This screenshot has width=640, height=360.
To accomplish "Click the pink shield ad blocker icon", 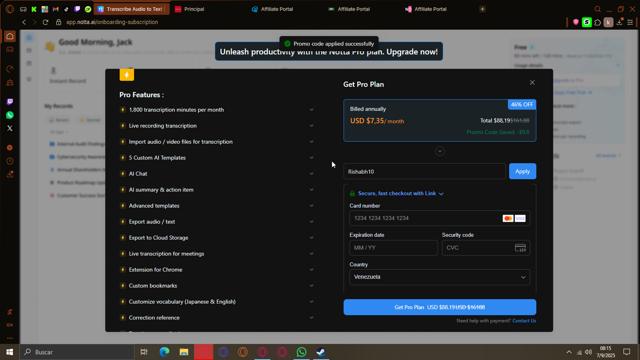I will coord(576,22).
